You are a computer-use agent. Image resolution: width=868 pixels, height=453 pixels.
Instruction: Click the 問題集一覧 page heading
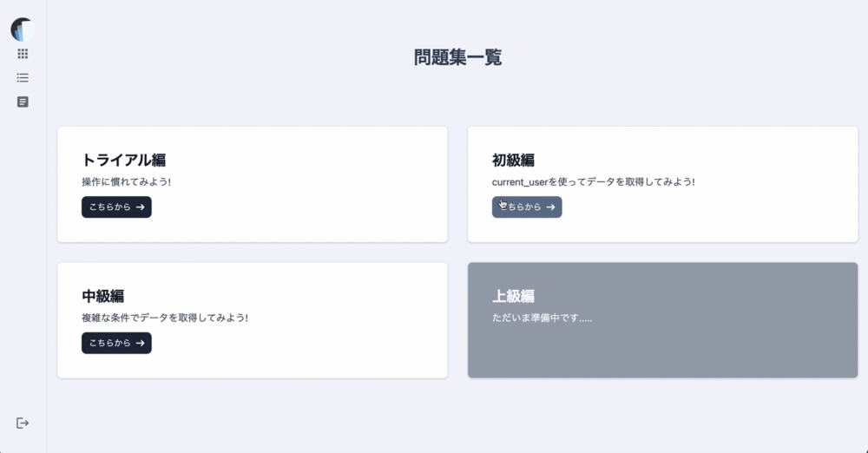pos(457,57)
